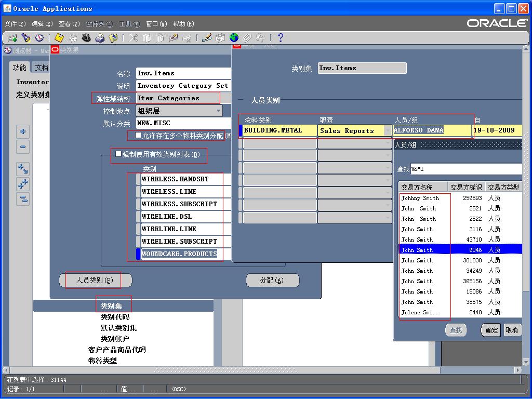Select WIRELINE.DSL category row

tap(186, 217)
